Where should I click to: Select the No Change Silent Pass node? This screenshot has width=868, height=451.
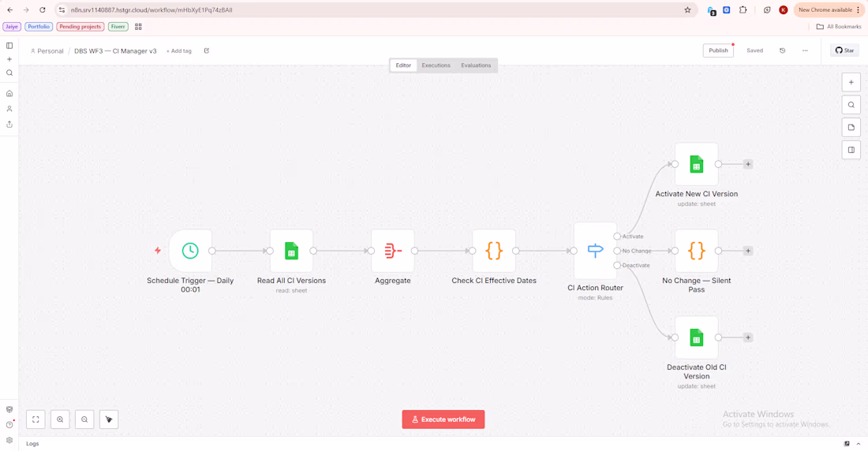(x=697, y=251)
